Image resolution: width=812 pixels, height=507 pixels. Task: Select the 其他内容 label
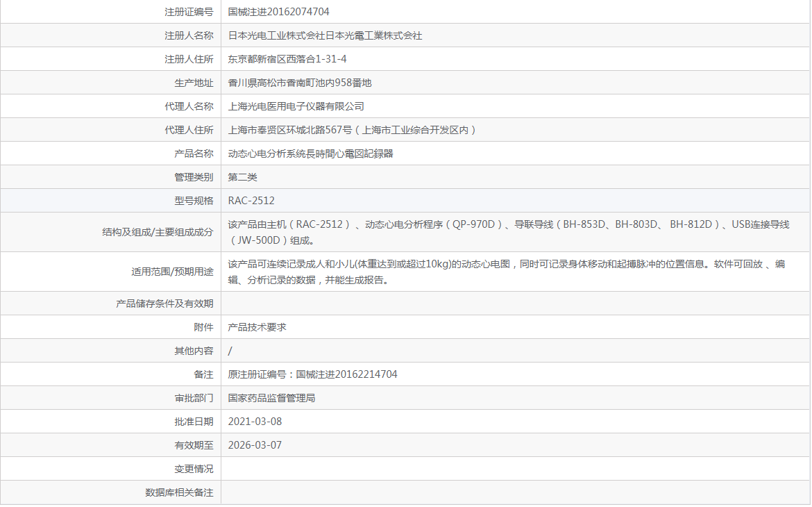click(x=194, y=351)
